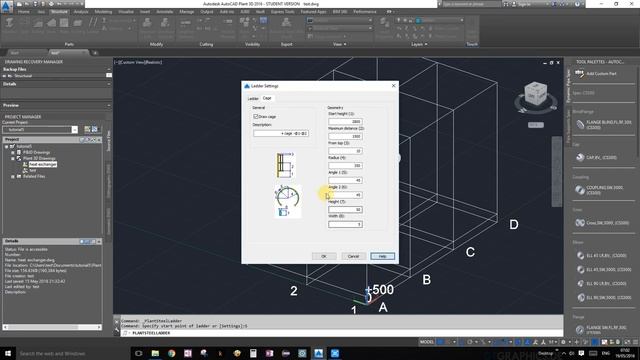Open the Annotate ribbon tab

pyautogui.click(x=164, y=12)
